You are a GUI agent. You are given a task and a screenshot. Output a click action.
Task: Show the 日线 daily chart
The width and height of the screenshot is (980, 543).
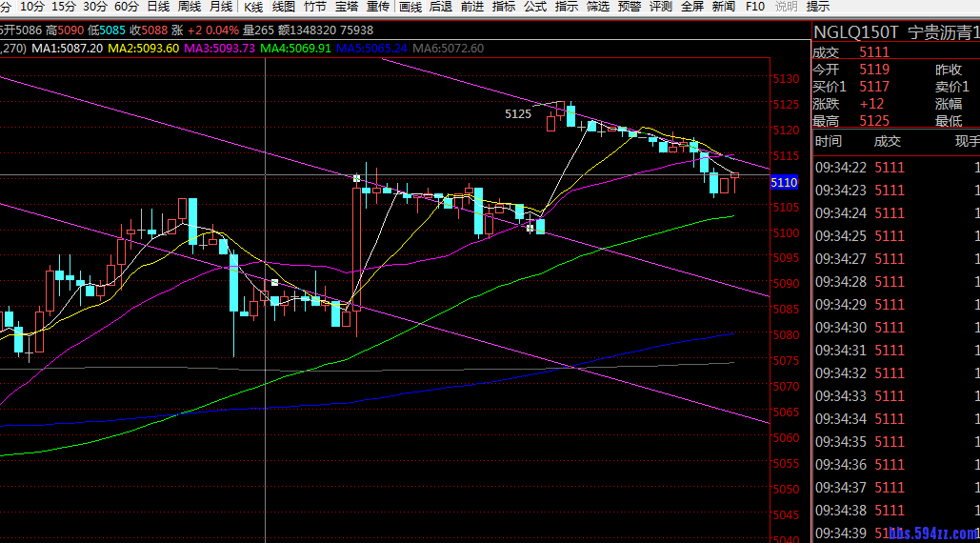[x=157, y=7]
